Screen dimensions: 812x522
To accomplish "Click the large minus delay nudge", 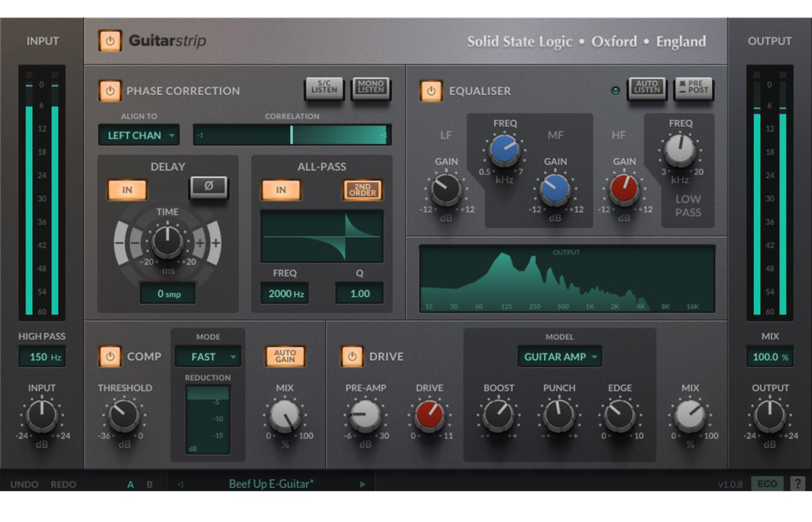I will (x=120, y=242).
